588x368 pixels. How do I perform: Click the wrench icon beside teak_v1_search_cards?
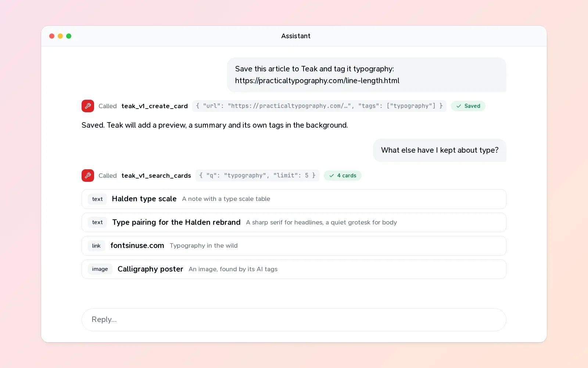coord(88,176)
